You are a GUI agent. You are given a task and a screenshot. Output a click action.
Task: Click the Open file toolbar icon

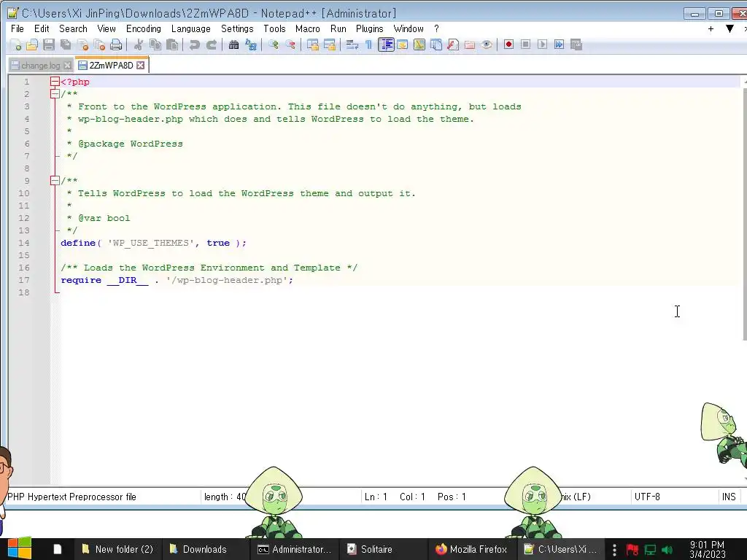pos(32,44)
